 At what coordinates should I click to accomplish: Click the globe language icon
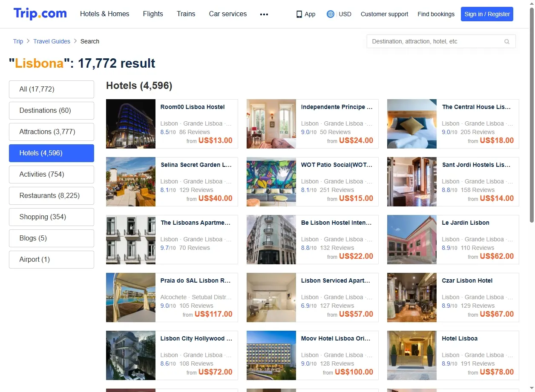click(x=331, y=14)
